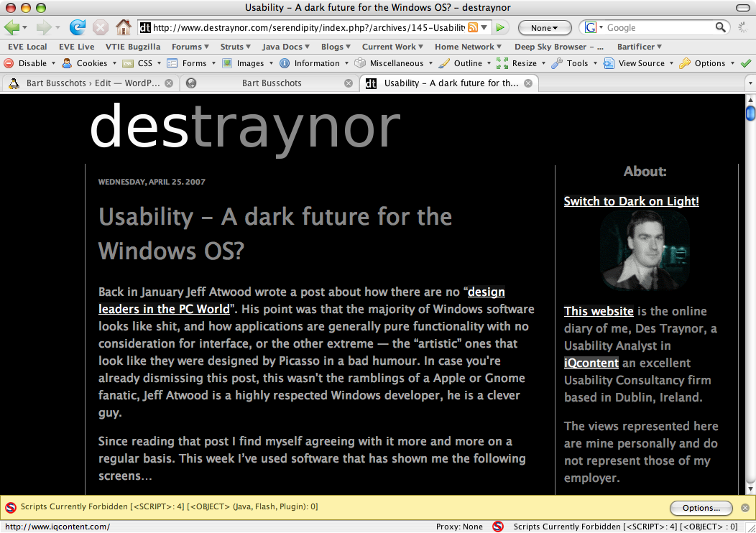Viewport: 756px width, 533px height.
Task: Reload the page with the blue Reload icon
Action: 77,27
